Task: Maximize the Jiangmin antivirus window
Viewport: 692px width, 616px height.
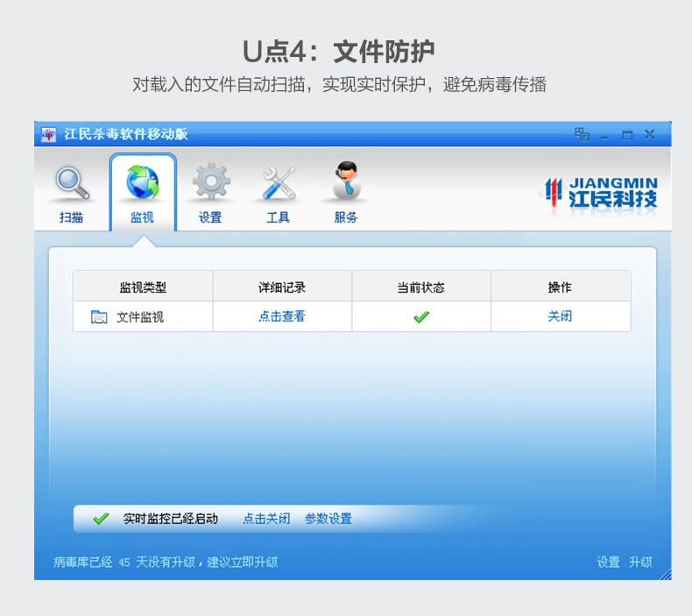Action: pos(627,135)
